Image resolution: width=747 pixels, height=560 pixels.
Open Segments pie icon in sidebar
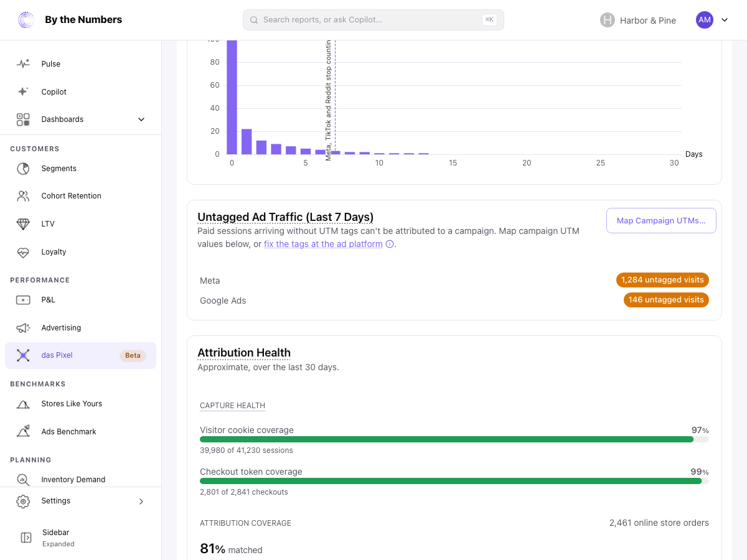tap(23, 169)
